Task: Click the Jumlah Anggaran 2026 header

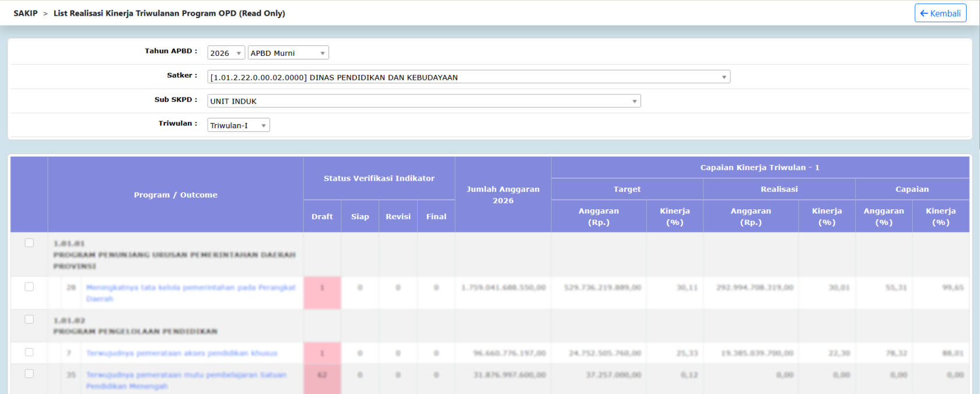Action: coord(503,195)
